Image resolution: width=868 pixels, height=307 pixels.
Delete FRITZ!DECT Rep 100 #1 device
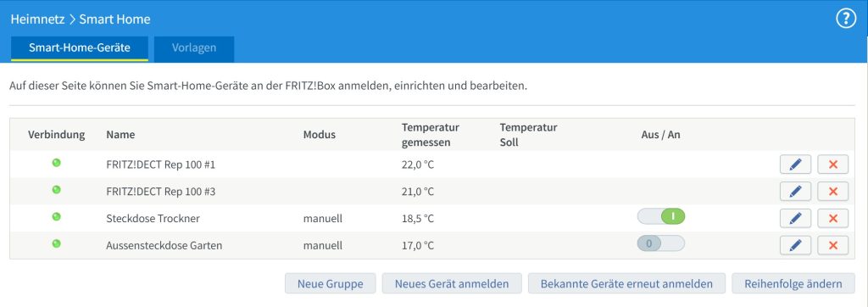(832, 165)
